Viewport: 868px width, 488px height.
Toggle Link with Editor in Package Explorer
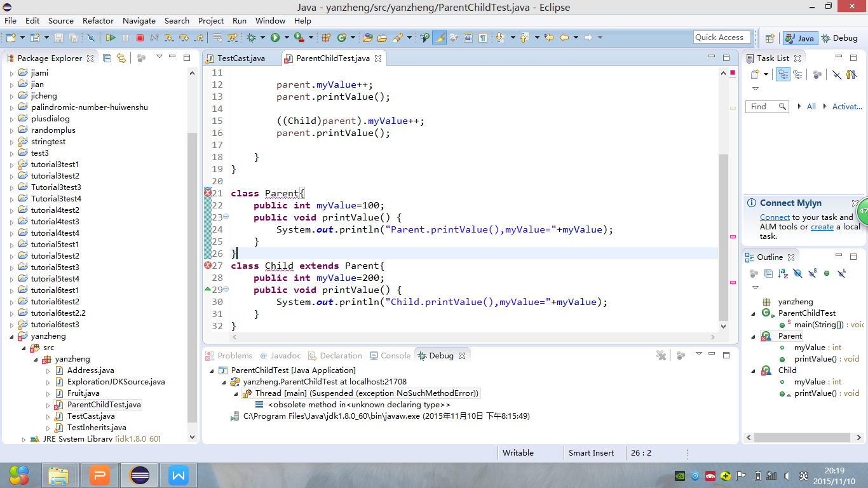point(121,58)
